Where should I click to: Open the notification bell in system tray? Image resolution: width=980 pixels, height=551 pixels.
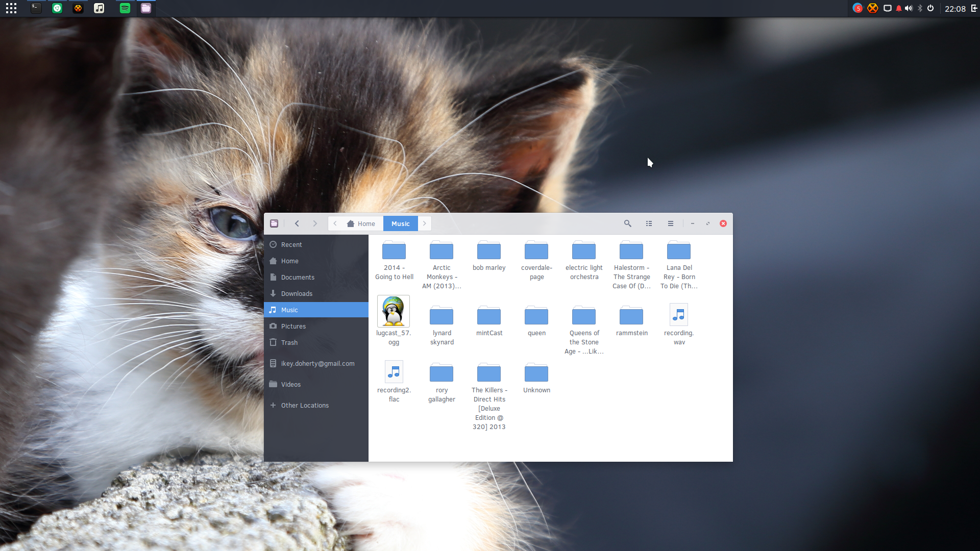point(899,8)
